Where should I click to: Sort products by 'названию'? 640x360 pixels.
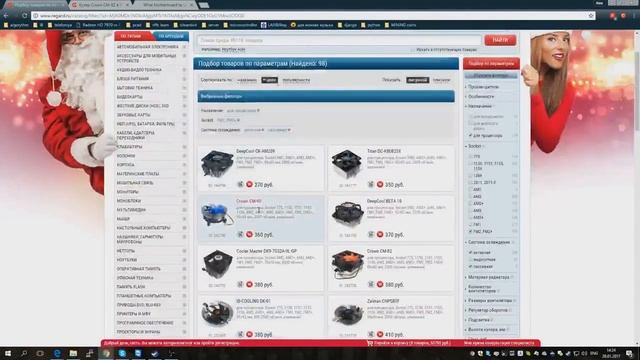point(247,80)
